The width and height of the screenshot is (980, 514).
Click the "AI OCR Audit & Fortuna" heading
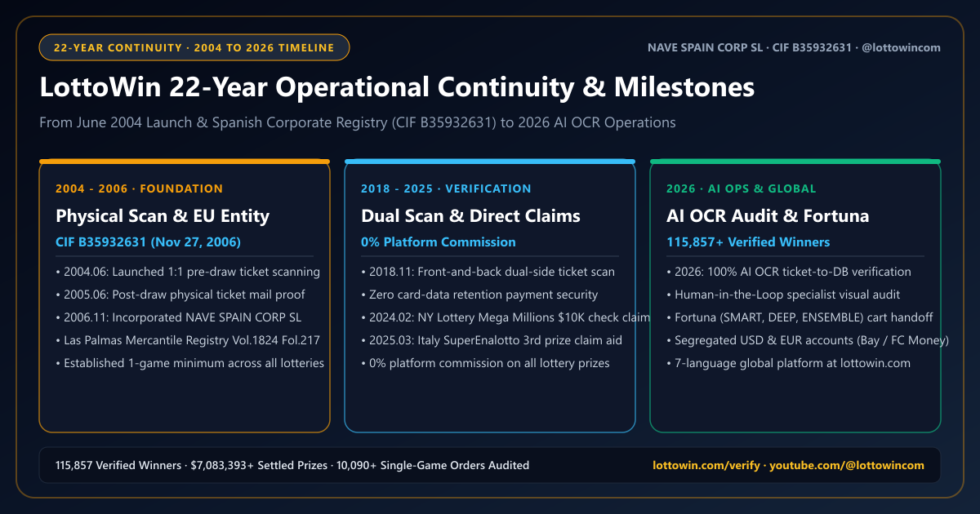click(x=768, y=215)
